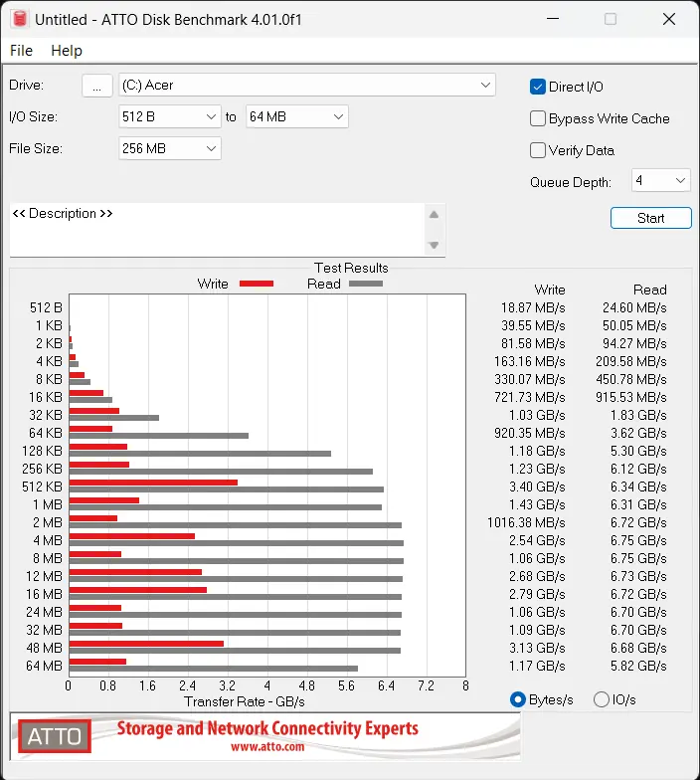Screen dimensions: 700x780
Task: Click the read value 5.82 GB/s
Action: pyautogui.click(x=638, y=667)
